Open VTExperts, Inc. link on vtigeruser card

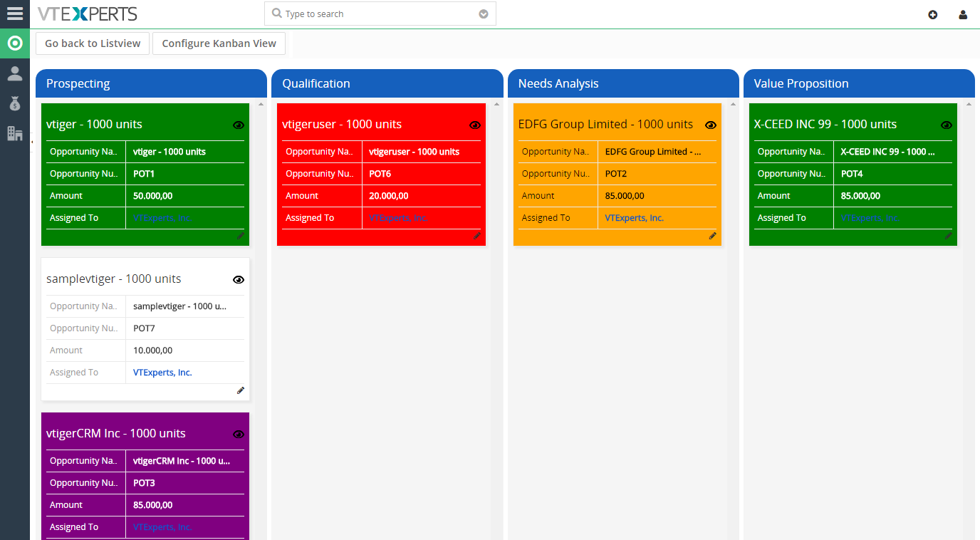[398, 218]
